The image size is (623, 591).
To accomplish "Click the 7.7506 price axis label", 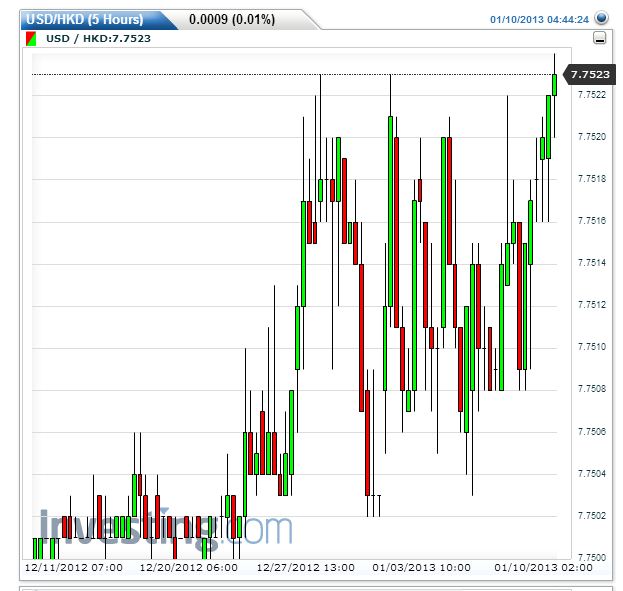I will (592, 432).
